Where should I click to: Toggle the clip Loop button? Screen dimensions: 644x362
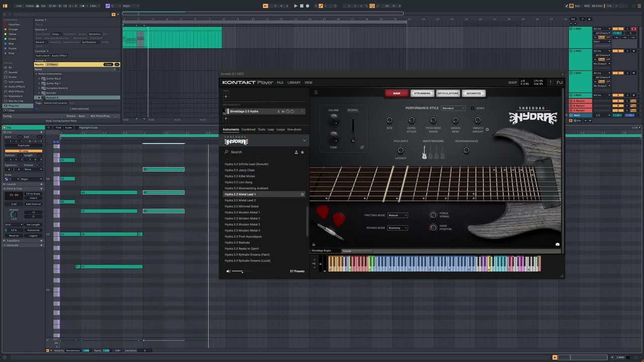click(x=23, y=151)
